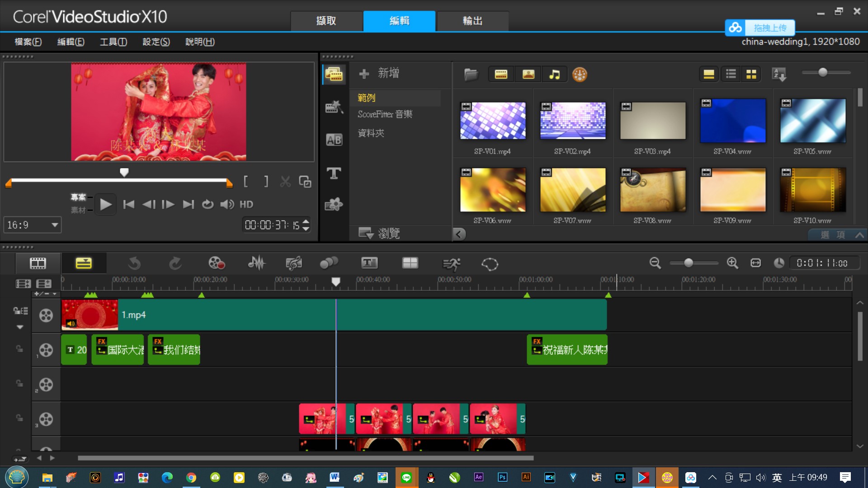Fit project in timeline window
Image resolution: width=868 pixels, height=488 pixels.
756,263
